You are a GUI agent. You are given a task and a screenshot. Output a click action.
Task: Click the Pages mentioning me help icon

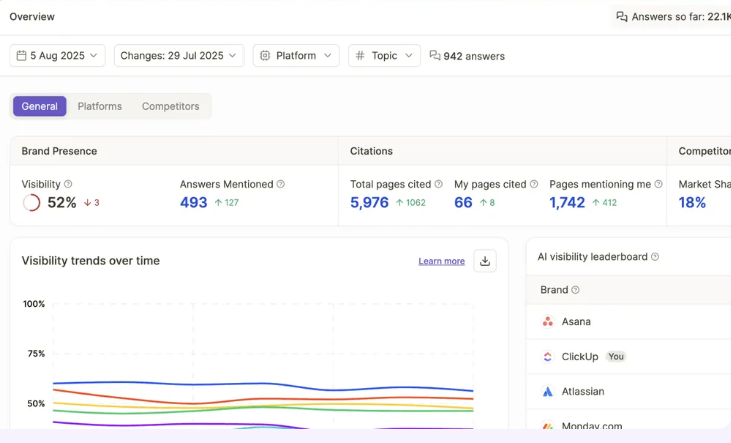coord(659,184)
